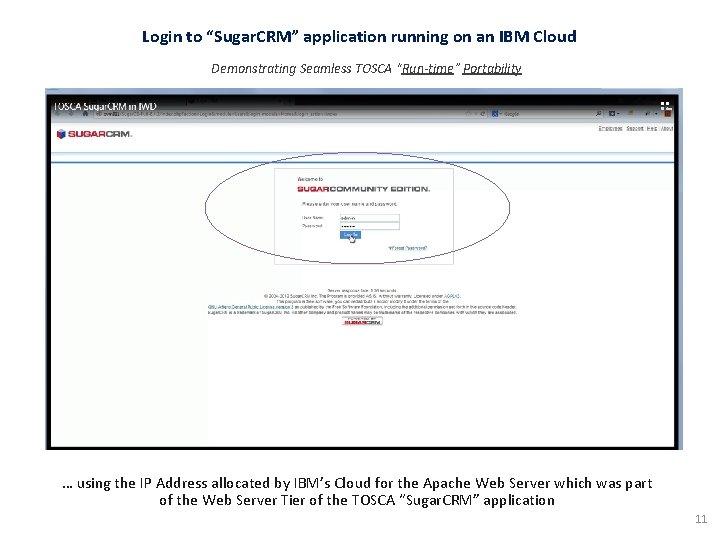Click the SugarCRM logo in the header
Screen dimensions: 720x540
(x=94, y=134)
